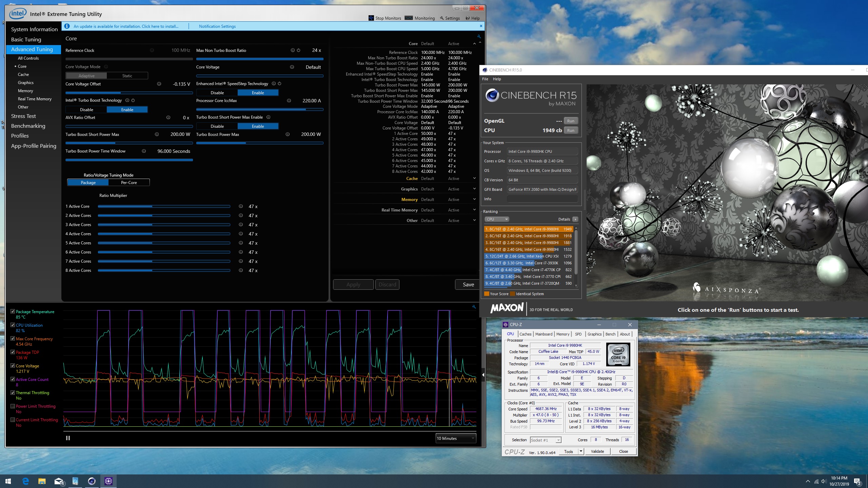868x488 pixels.
Task: Click info icon for Turbo Boost Power Max
Action: 288,134
